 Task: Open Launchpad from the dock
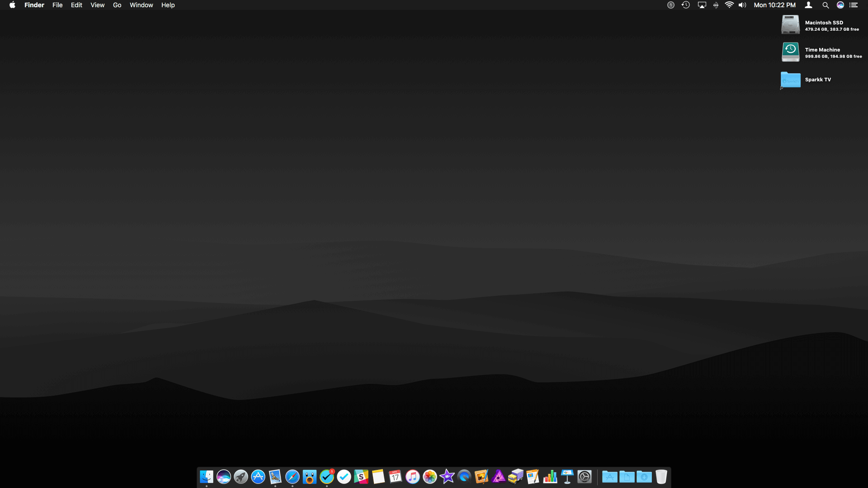pyautogui.click(x=241, y=477)
